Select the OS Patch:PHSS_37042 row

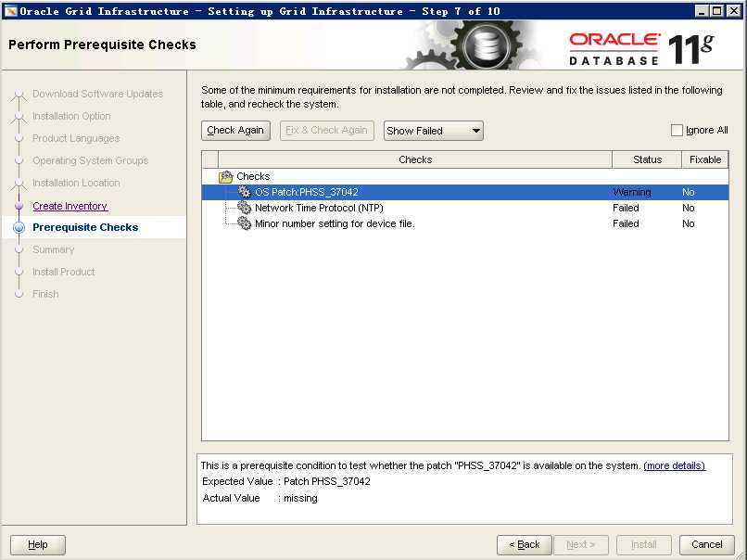(x=465, y=192)
